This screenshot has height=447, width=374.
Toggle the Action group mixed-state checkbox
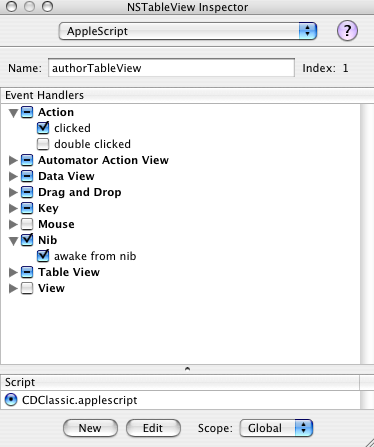[x=27, y=112]
